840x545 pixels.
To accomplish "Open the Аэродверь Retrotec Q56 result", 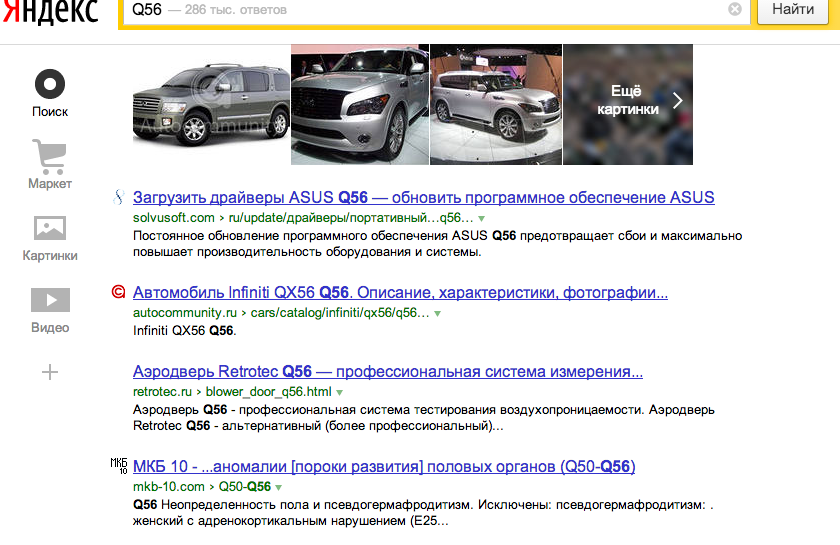I will 388,371.
